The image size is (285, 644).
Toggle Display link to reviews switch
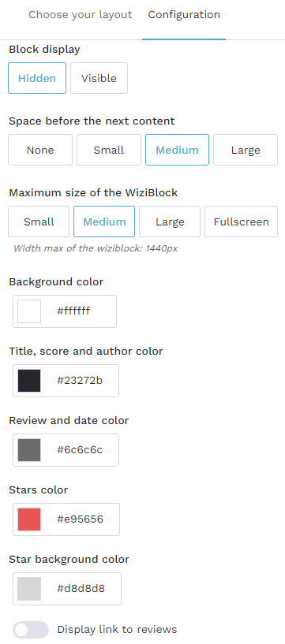(x=31, y=630)
